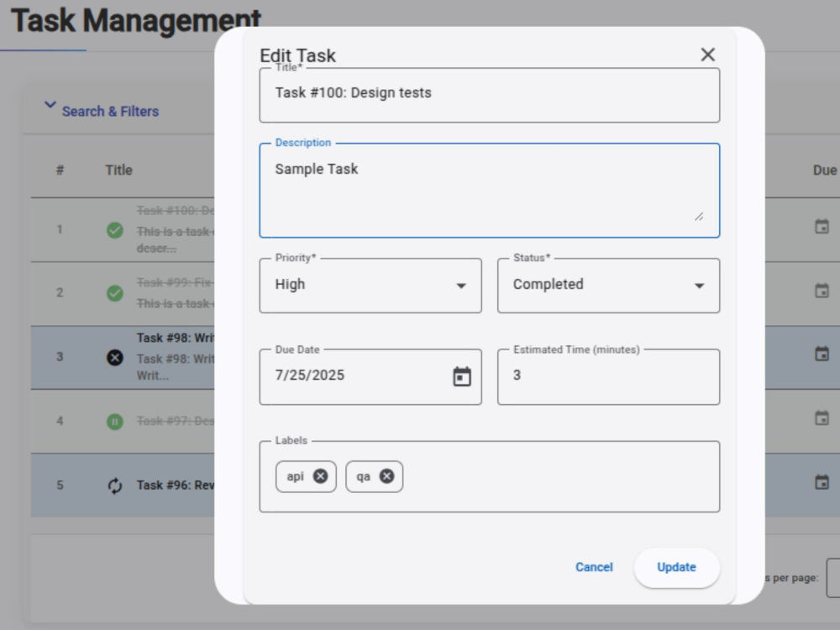Click row number 3 cell
Screen dimensions: 840x630
(60, 357)
